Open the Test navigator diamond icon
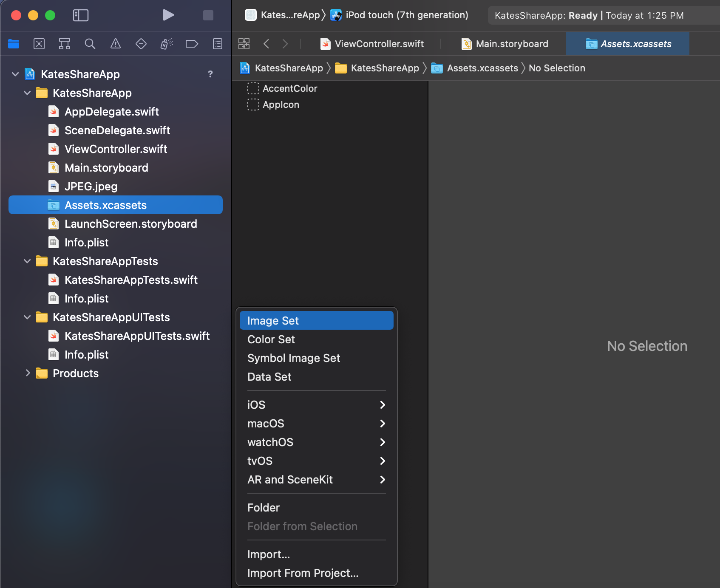Screen dimensions: 720x588 point(141,44)
